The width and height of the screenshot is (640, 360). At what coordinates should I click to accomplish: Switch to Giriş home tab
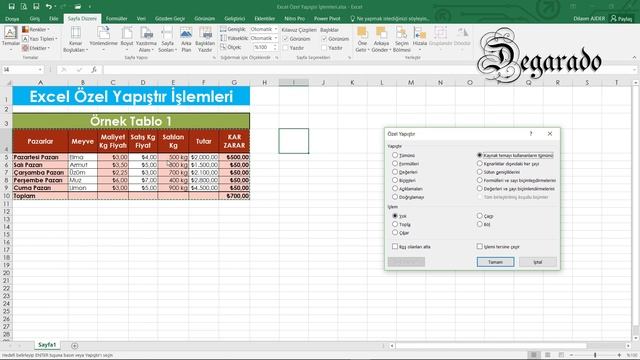pyautogui.click(x=35, y=18)
